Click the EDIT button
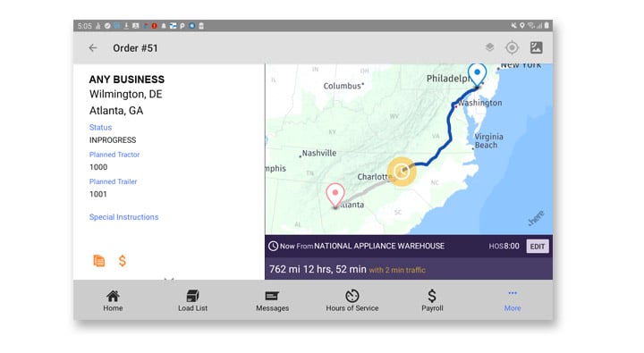The height and width of the screenshot is (353, 644). 538,247
